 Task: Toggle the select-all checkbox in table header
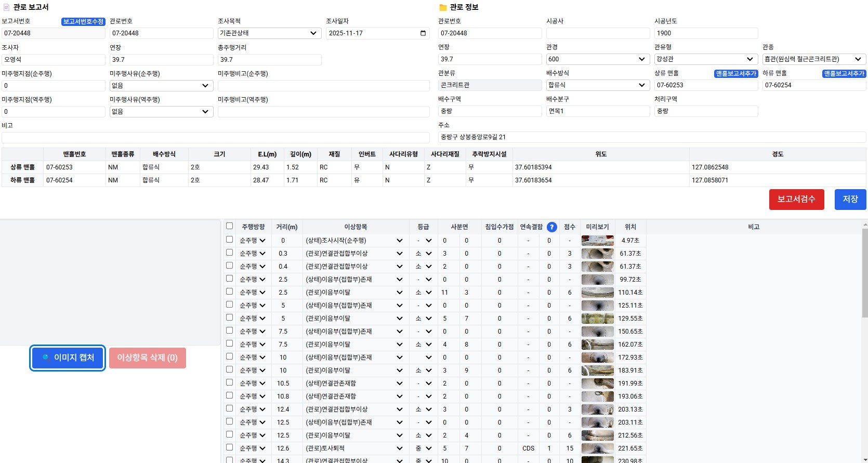[229, 226]
